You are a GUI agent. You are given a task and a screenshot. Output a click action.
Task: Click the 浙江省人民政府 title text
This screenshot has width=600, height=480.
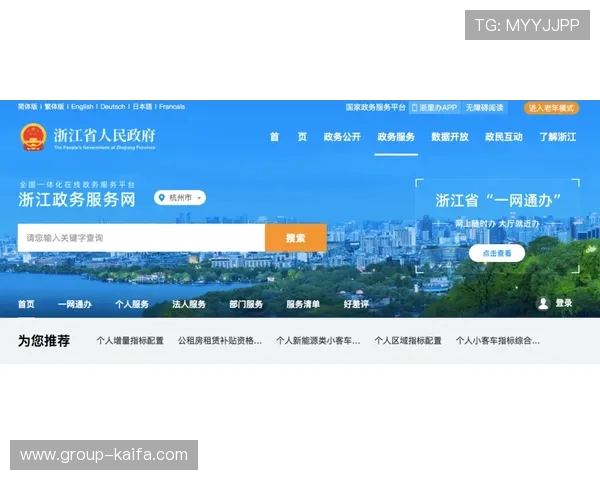104,136
